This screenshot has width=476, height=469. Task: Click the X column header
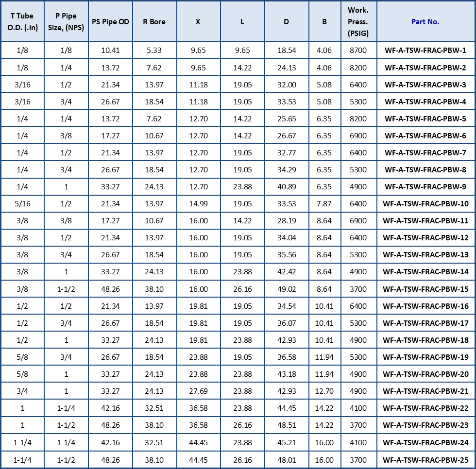pos(198,22)
